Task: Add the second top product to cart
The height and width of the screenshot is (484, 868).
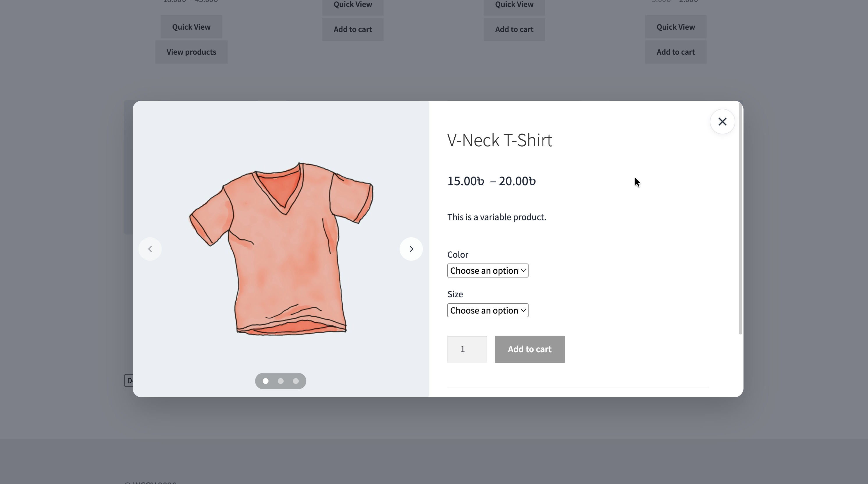Action: 353,29
